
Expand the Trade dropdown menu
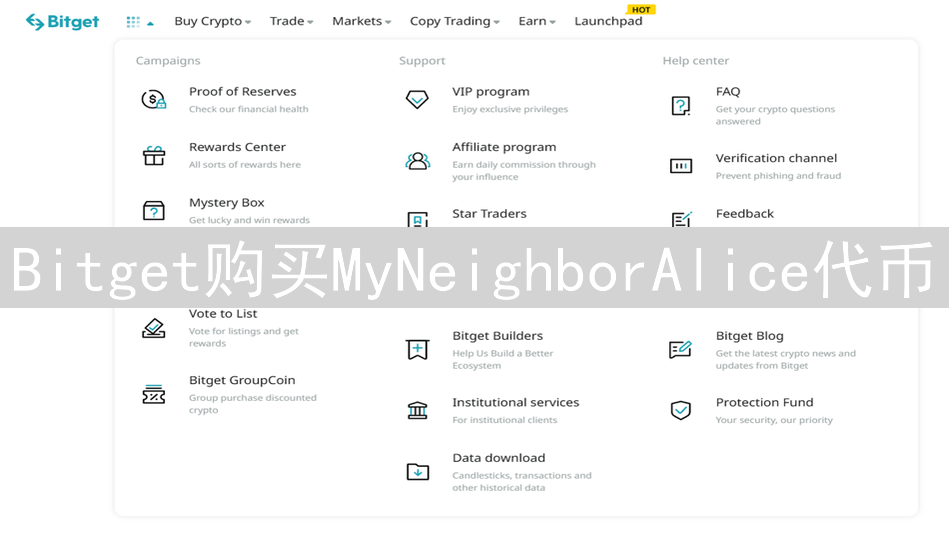pos(291,21)
